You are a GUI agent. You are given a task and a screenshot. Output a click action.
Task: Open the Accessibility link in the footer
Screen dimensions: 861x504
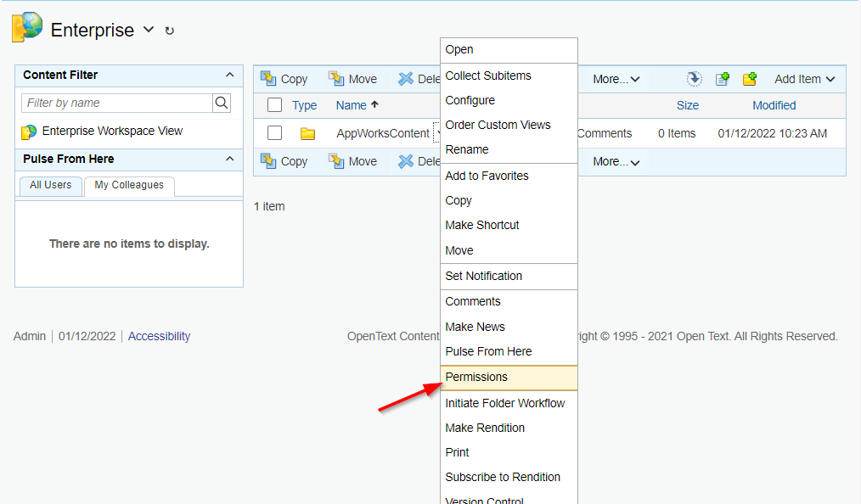click(159, 336)
